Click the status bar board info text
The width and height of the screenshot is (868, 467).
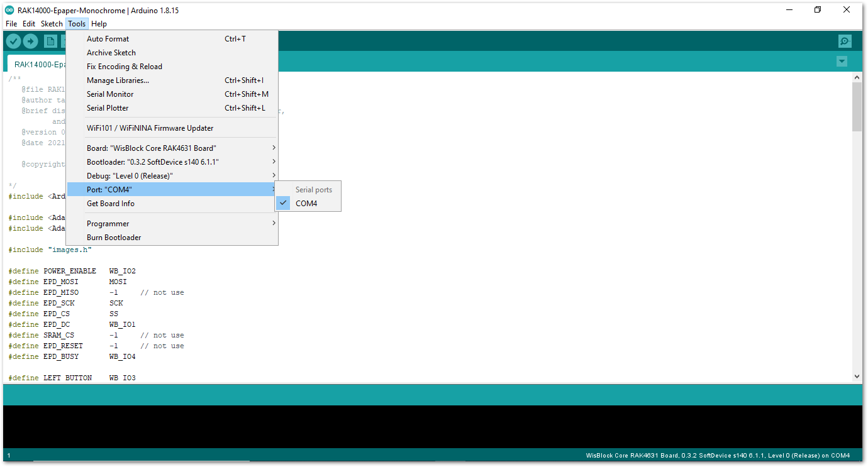coord(718,456)
